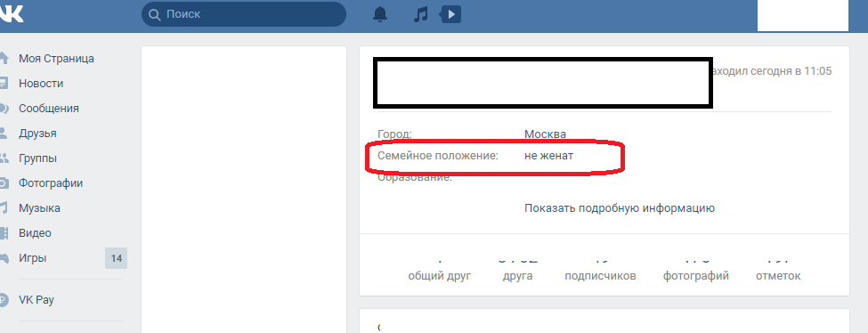868x333 pixels.
Task: Click the VK logo icon
Action: pos(11,14)
